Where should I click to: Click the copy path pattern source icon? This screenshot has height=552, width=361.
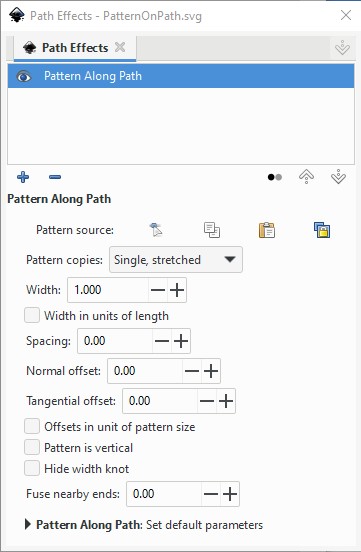[212, 230]
